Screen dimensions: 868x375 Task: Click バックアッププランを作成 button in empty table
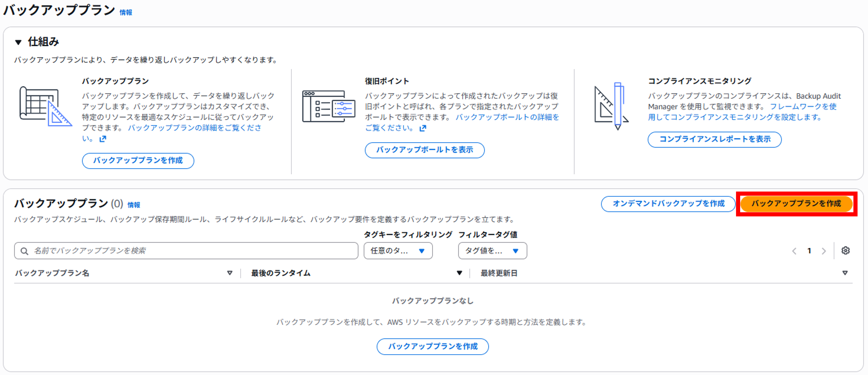coord(433,346)
